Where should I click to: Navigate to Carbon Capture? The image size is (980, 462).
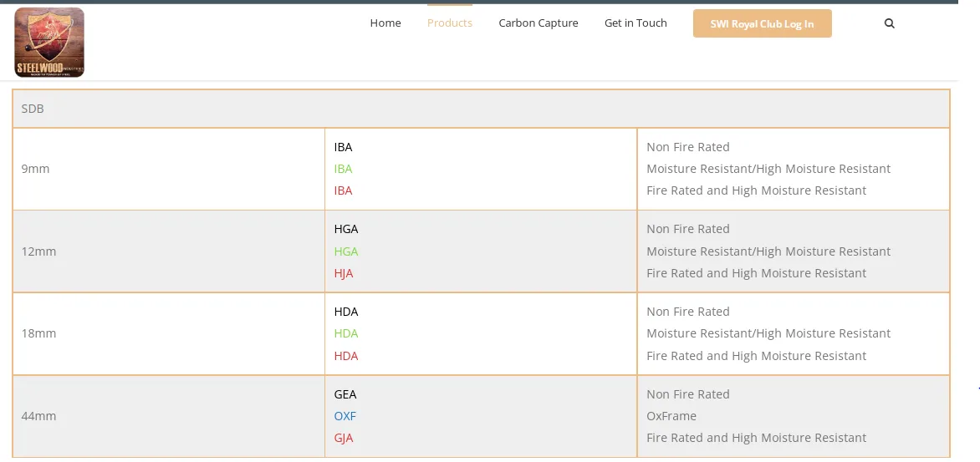(538, 23)
